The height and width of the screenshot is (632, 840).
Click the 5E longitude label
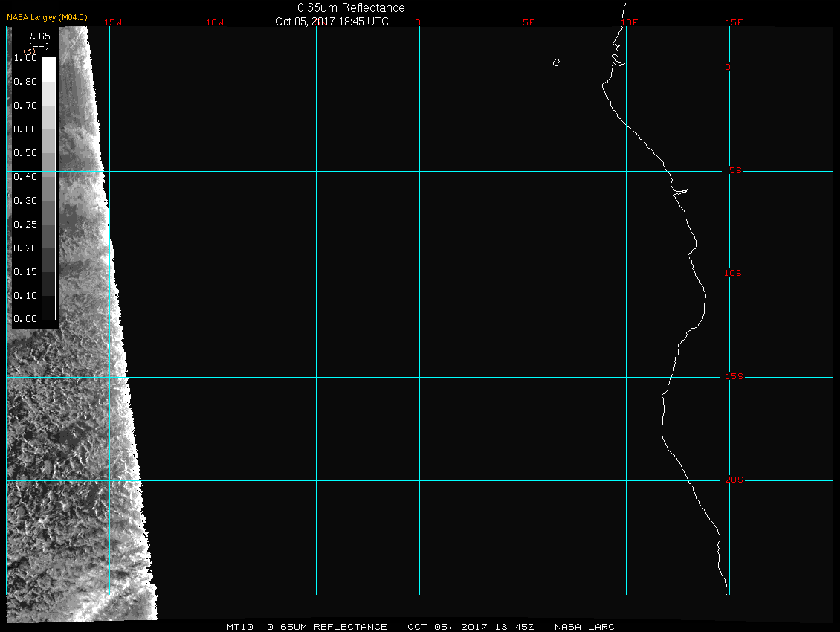pyautogui.click(x=529, y=22)
